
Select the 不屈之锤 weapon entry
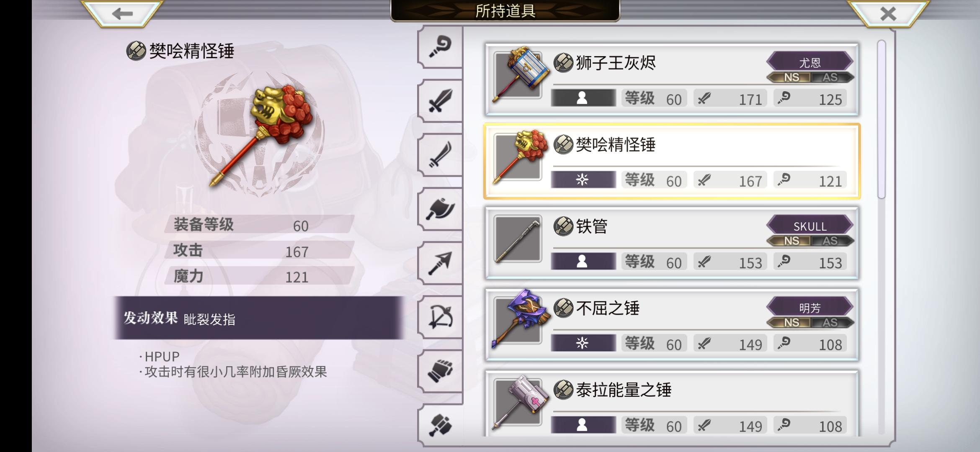(672, 324)
